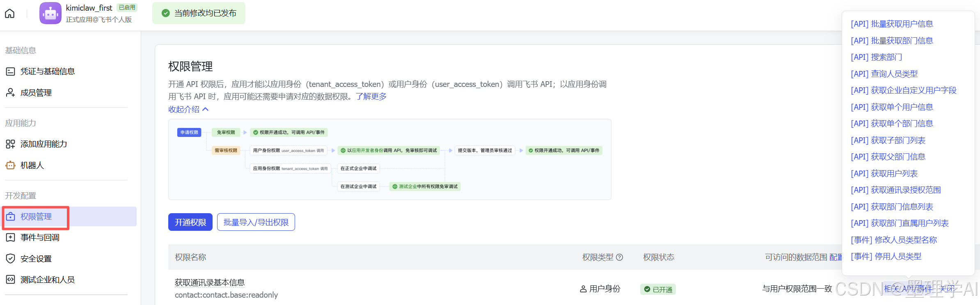980x305 pixels.
Task: Click the 权限名称 column header
Action: click(x=190, y=257)
